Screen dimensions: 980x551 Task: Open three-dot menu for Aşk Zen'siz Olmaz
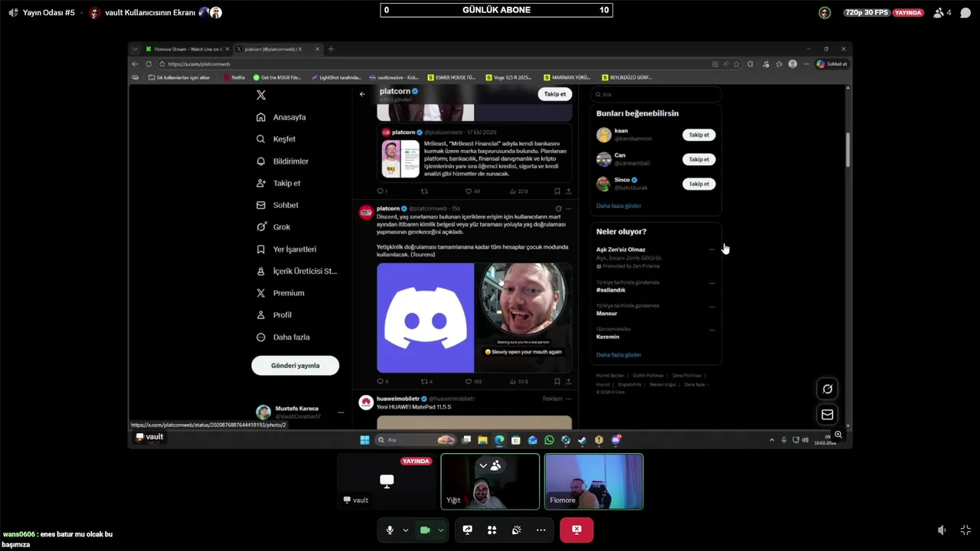pyautogui.click(x=712, y=249)
